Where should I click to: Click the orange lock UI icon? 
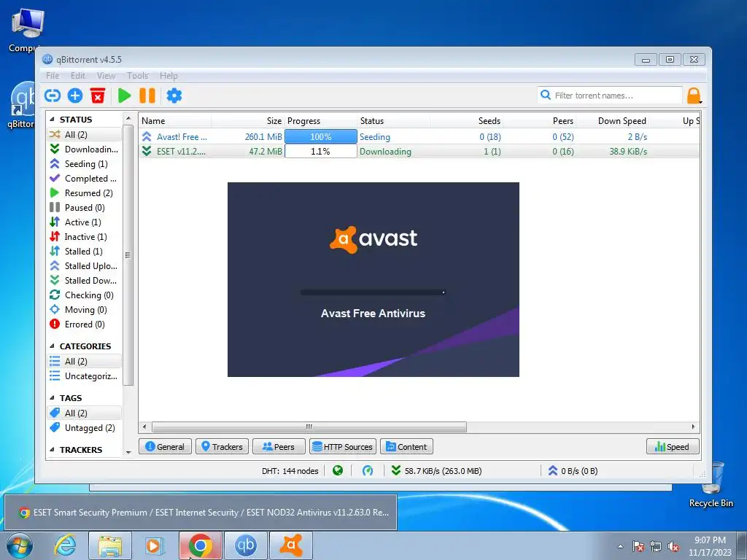coord(694,96)
